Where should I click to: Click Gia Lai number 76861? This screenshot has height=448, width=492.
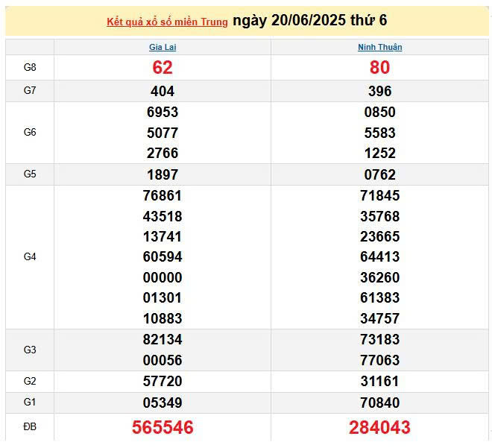[163, 196]
